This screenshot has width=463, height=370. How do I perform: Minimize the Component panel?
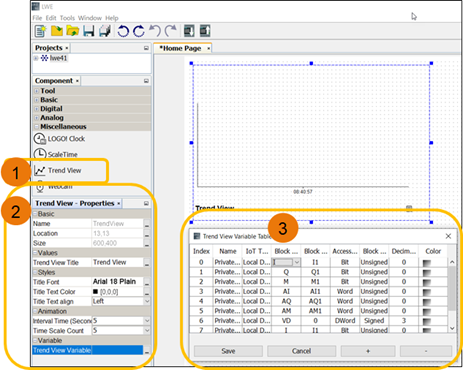click(x=146, y=81)
